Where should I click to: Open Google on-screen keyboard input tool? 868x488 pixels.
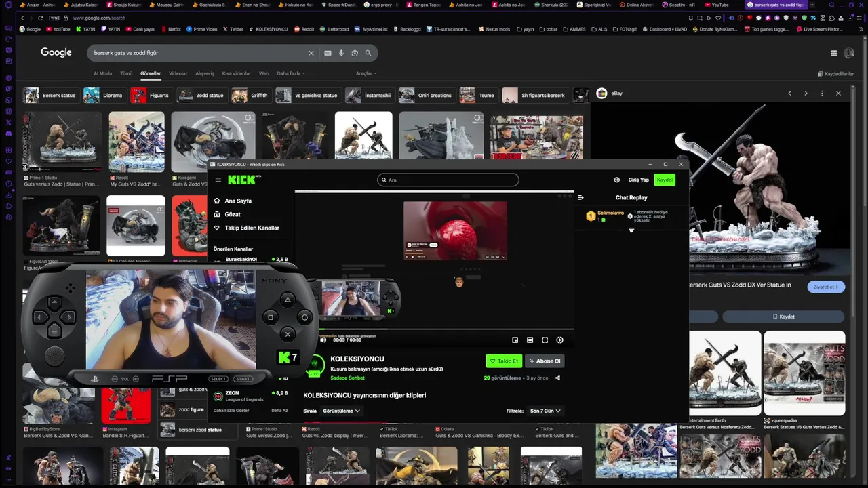click(x=328, y=53)
